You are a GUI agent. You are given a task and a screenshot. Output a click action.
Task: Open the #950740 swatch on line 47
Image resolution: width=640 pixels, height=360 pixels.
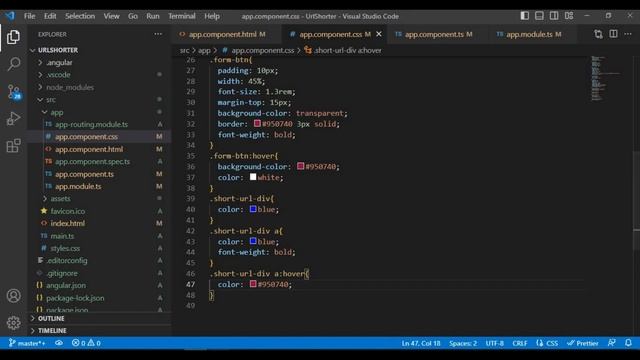(253, 284)
